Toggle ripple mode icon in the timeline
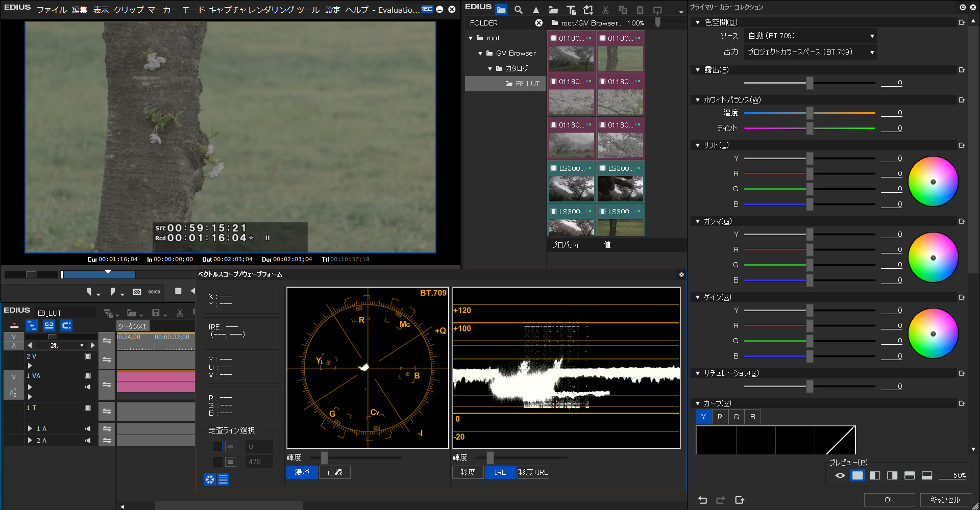 [x=32, y=325]
